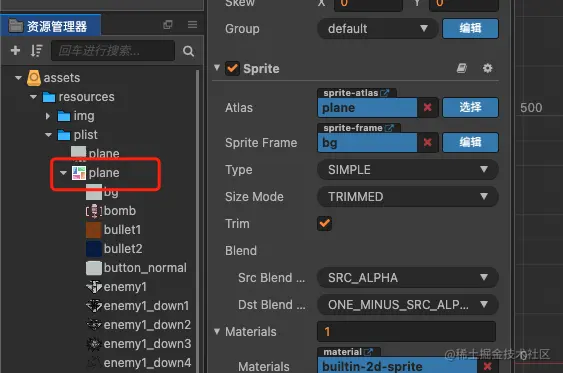Screen dimensions: 563x373
Task: Open the Sprite component help document icon
Action: point(461,68)
